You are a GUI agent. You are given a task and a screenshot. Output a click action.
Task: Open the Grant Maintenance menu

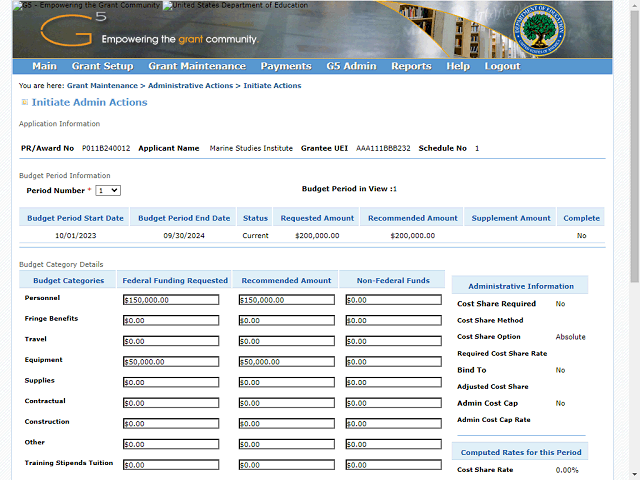point(196,67)
